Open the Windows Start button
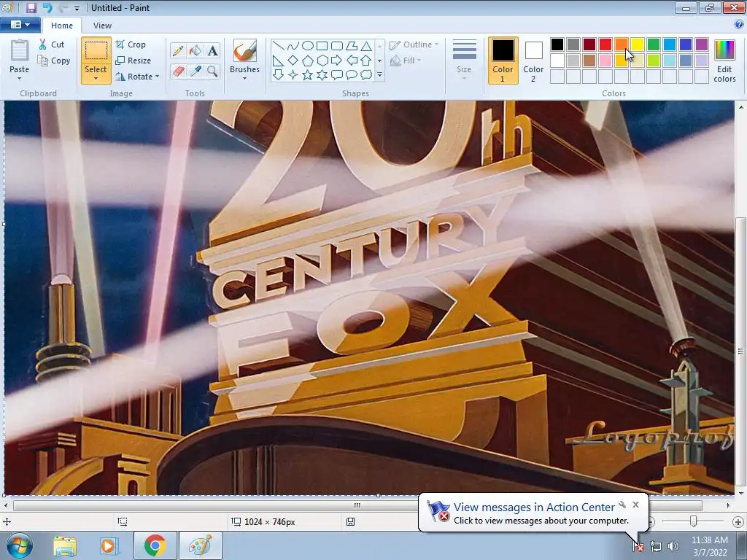Viewport: 747px width, 560px height. click(x=19, y=545)
